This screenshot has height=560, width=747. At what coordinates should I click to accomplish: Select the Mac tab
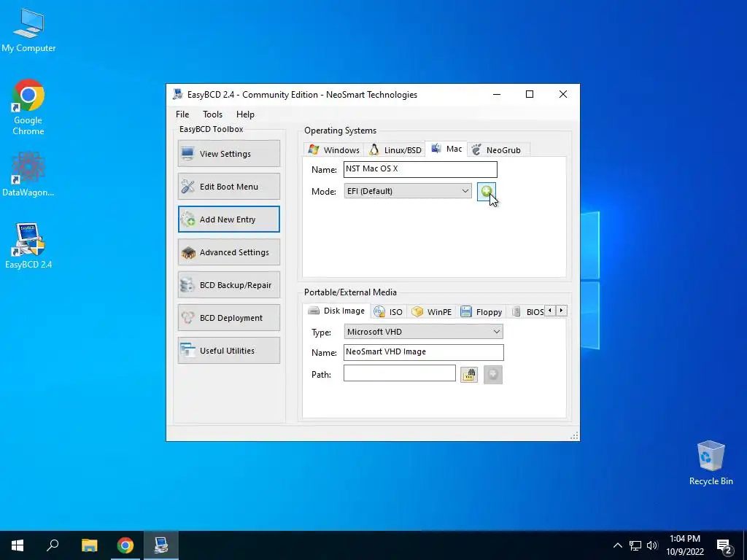tap(446, 149)
